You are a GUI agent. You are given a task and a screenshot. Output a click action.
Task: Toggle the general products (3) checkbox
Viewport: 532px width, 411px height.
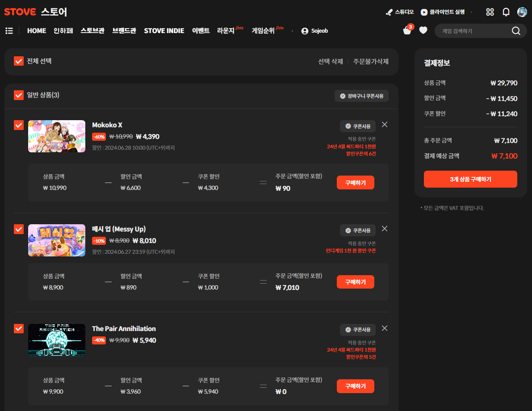tap(19, 95)
